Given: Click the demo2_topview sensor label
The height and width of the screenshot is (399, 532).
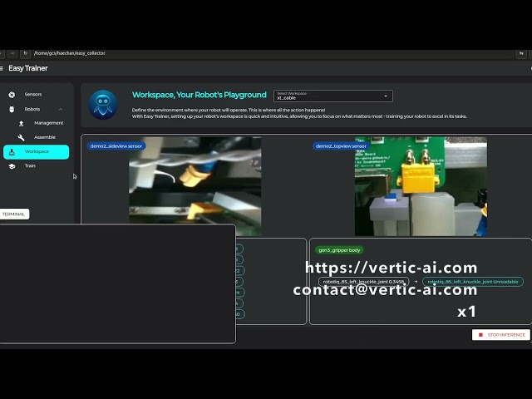Looking at the screenshot, I should pyautogui.click(x=341, y=146).
